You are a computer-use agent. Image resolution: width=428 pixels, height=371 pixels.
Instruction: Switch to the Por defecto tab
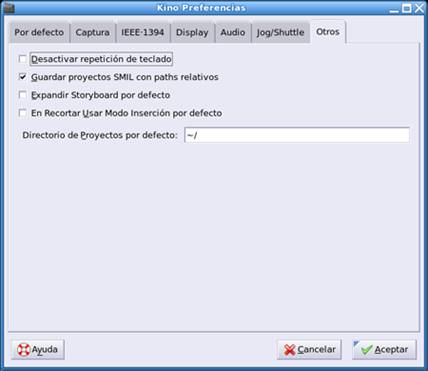[x=39, y=33]
